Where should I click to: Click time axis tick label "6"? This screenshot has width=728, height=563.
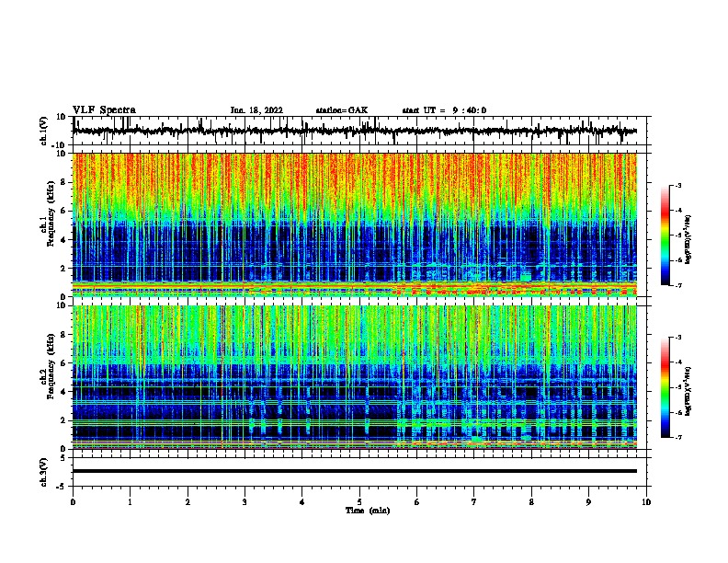tap(417, 502)
